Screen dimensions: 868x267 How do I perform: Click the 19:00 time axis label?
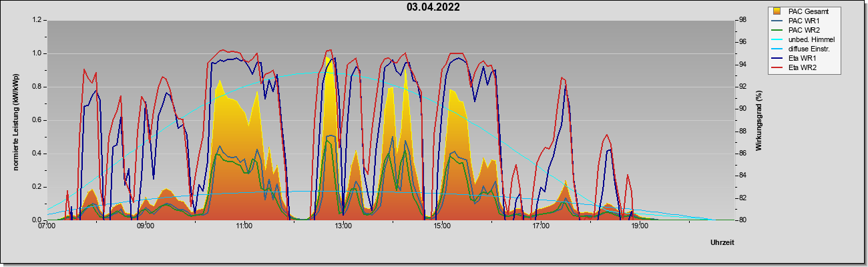[640, 226]
